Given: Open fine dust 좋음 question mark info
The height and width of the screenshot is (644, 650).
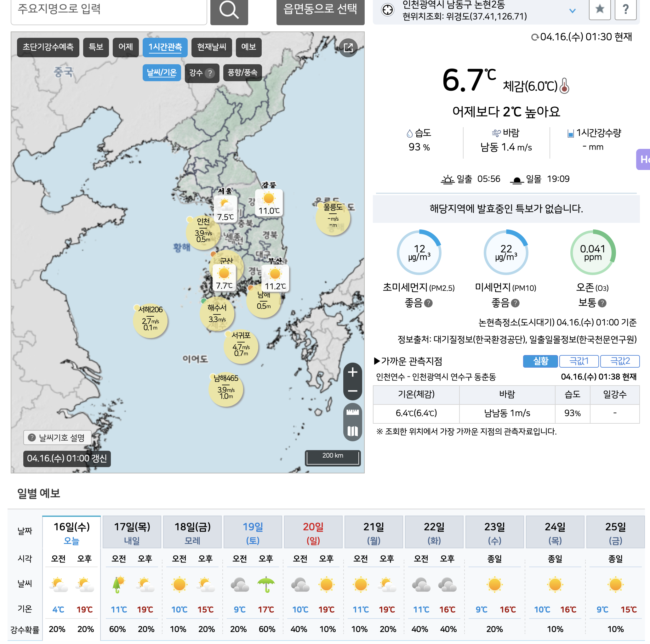Looking at the screenshot, I should point(515,303).
